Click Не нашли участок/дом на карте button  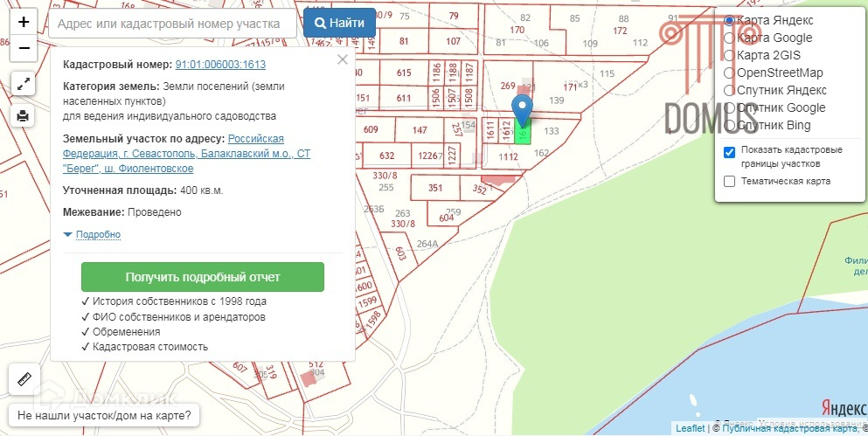(104, 416)
